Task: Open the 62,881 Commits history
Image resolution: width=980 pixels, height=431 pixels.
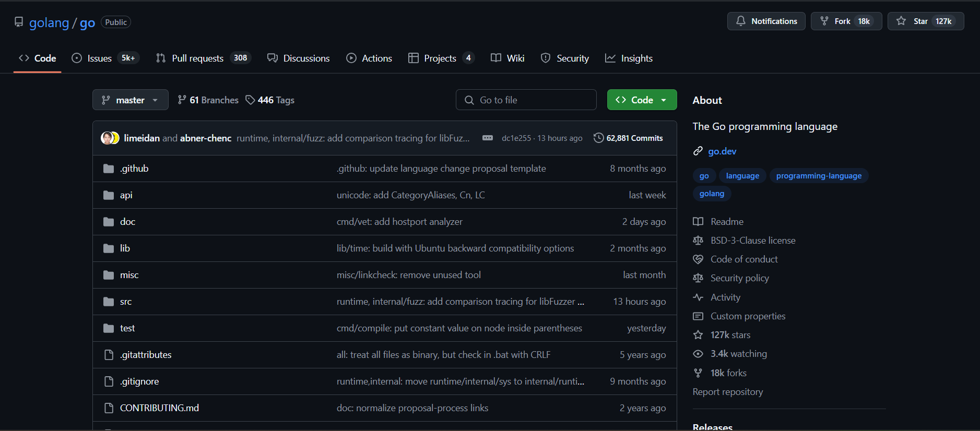Action: coord(628,138)
